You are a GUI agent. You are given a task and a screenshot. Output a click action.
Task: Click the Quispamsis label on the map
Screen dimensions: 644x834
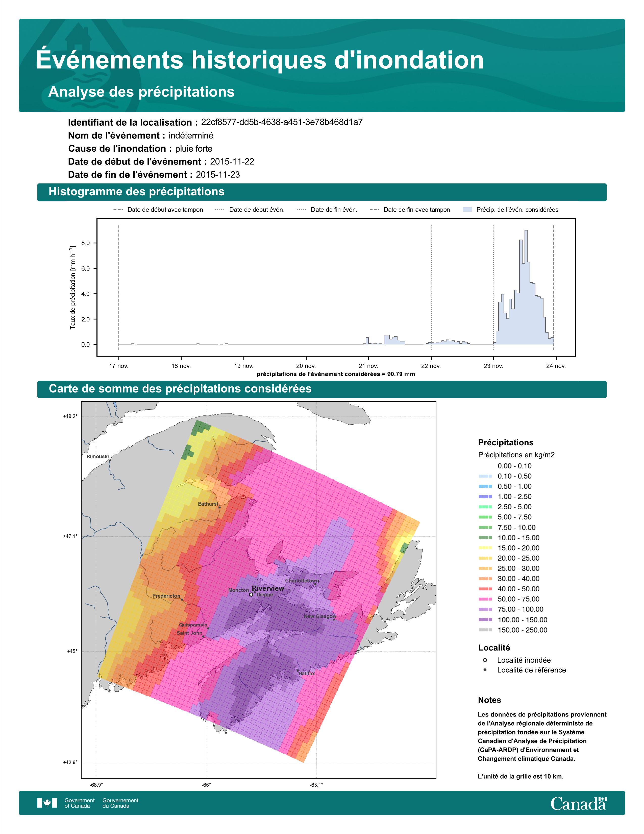pos(193,625)
